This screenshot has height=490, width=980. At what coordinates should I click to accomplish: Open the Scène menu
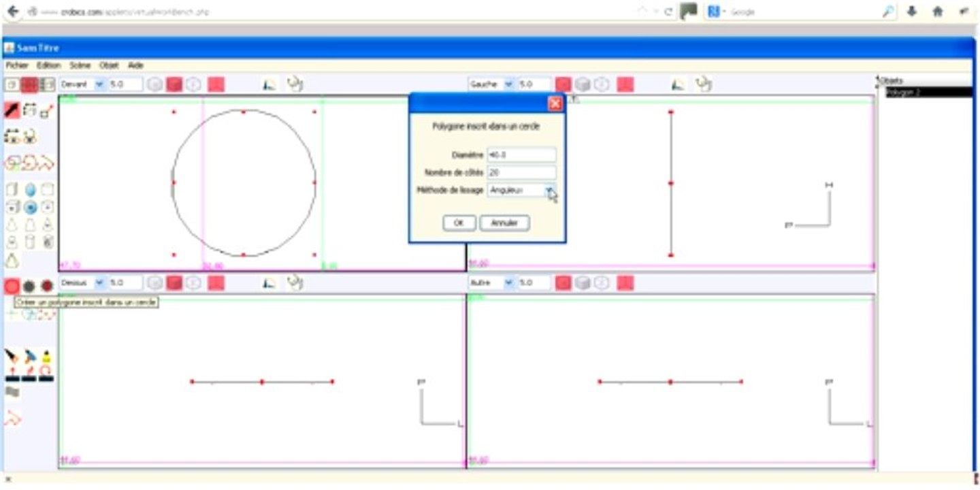tap(80, 65)
